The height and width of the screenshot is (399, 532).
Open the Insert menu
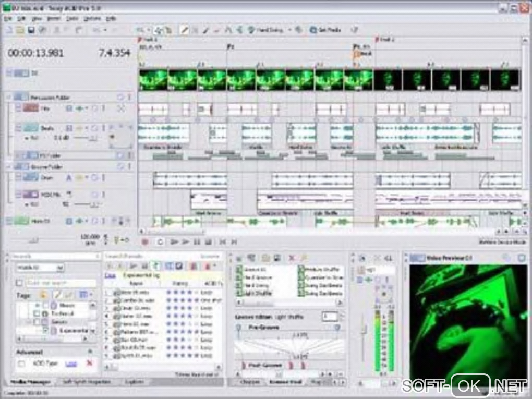pyautogui.click(x=54, y=18)
